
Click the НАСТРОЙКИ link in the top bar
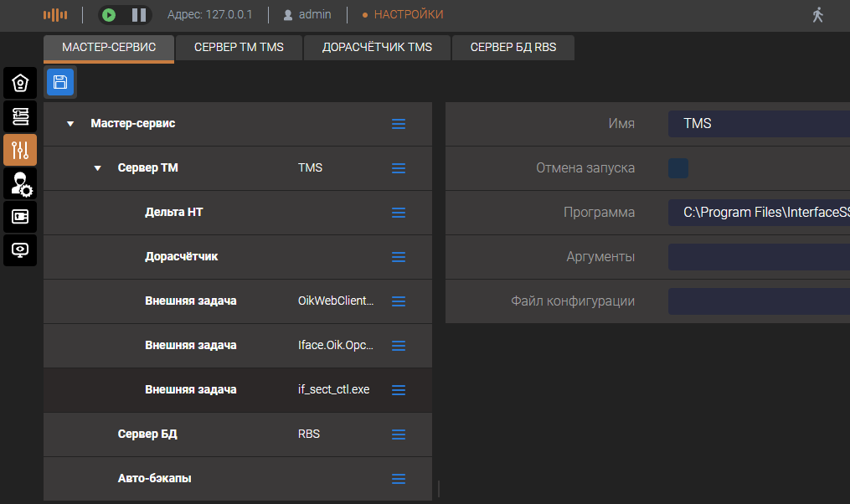tap(408, 15)
